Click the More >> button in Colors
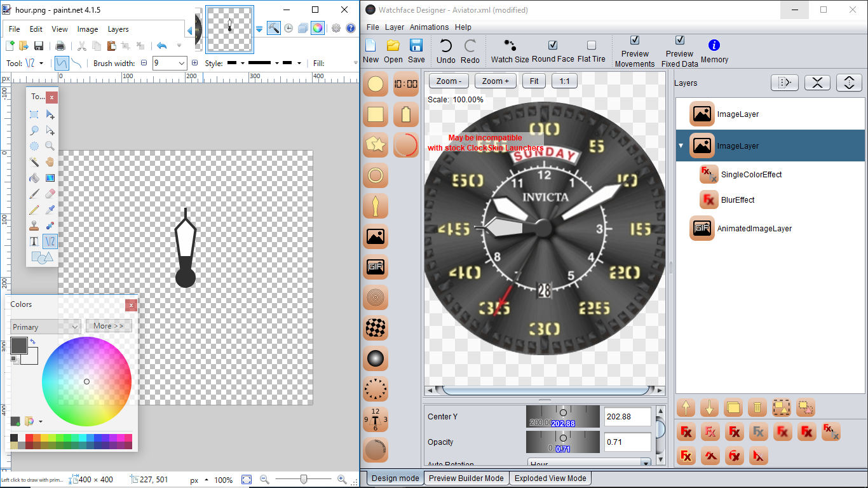The image size is (868, 488). pyautogui.click(x=109, y=326)
